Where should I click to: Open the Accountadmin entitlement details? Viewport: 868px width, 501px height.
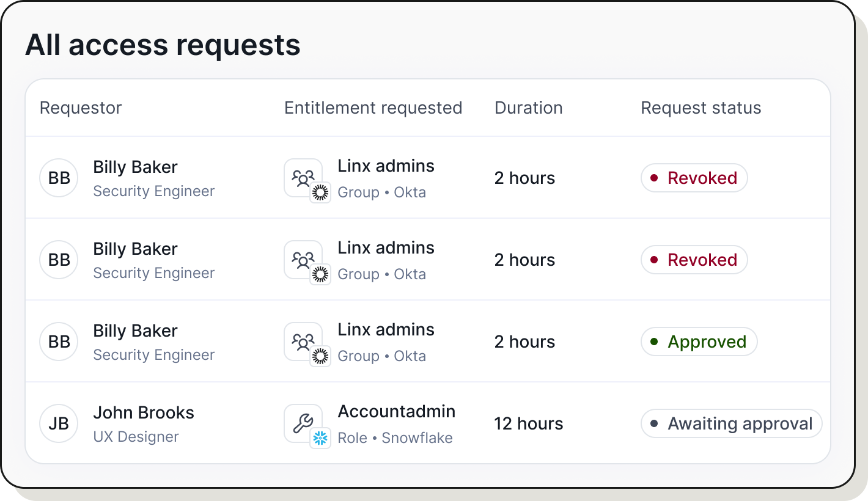point(396,411)
